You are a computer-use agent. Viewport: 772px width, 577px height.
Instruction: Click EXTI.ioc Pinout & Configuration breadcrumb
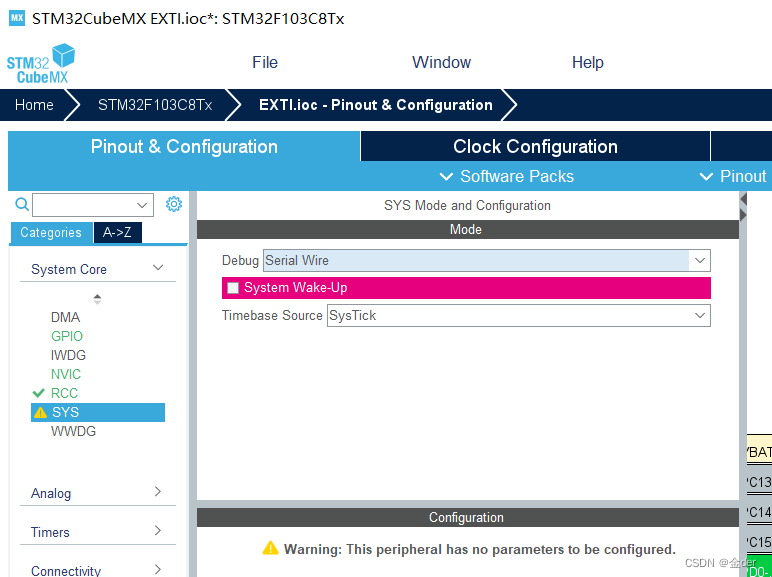376,105
